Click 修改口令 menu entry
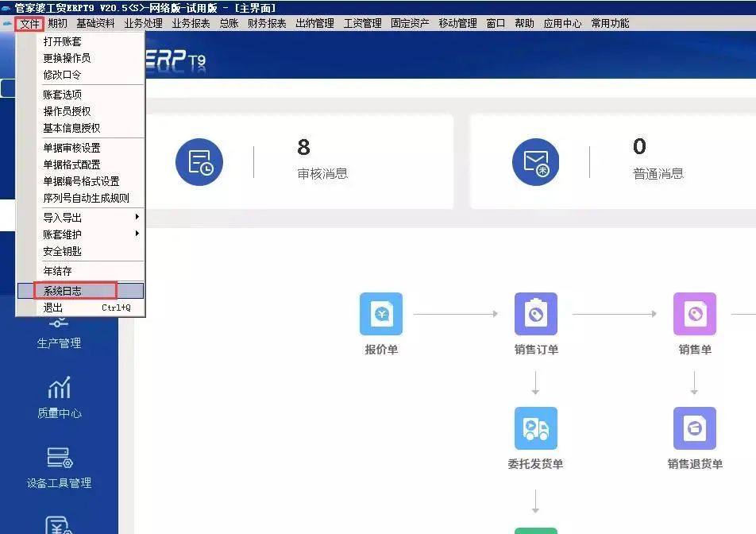This screenshot has width=756, height=534. tap(63, 75)
